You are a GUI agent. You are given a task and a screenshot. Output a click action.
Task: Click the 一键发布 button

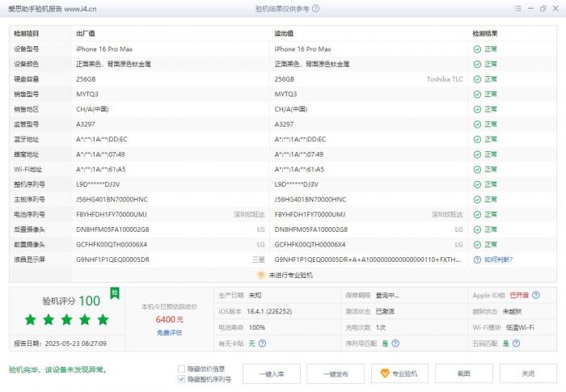pos(336,374)
